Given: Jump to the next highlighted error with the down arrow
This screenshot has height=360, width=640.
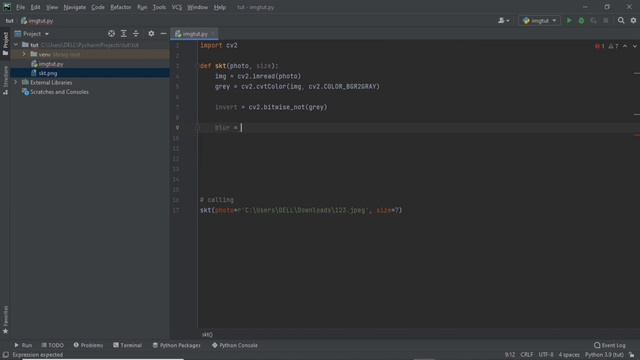Looking at the screenshot, I should (635, 46).
